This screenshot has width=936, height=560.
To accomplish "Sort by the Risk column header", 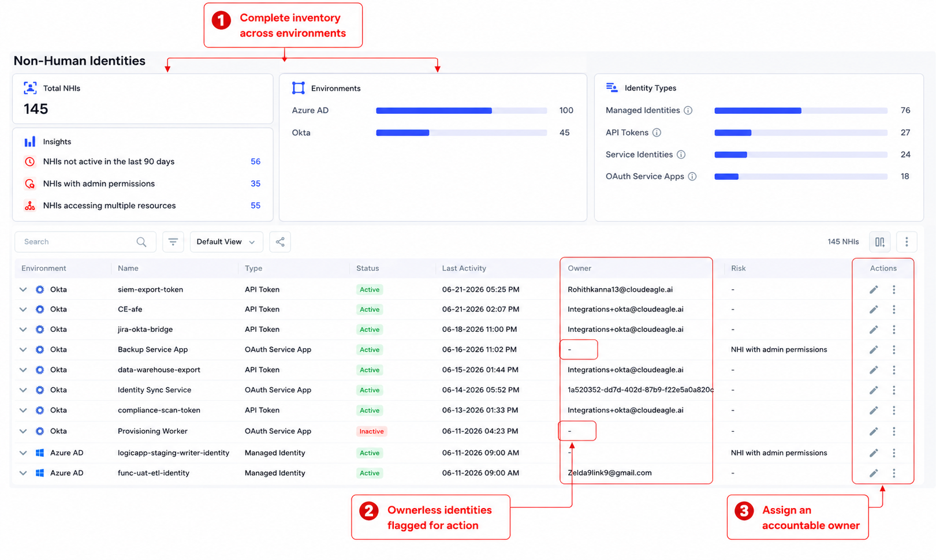I will (x=739, y=268).
